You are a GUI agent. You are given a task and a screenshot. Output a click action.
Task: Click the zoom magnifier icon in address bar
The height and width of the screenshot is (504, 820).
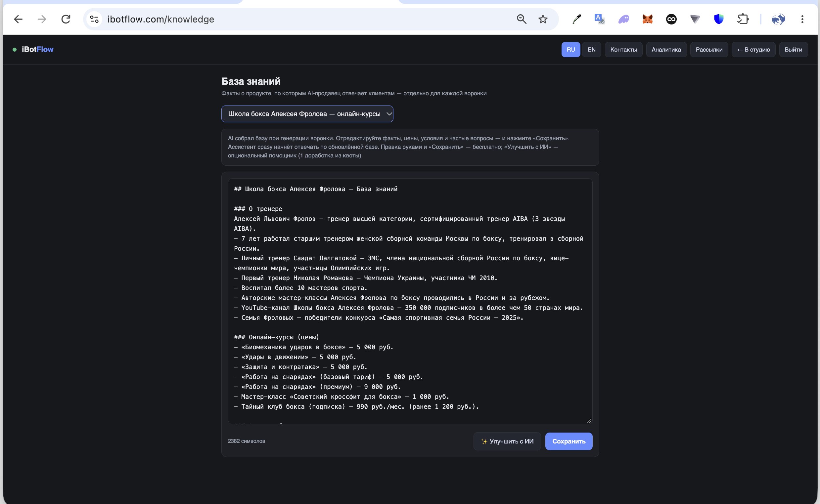coord(522,19)
